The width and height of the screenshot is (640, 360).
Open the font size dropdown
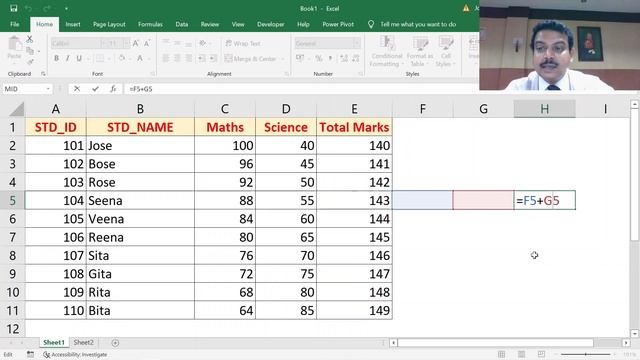tap(126, 43)
